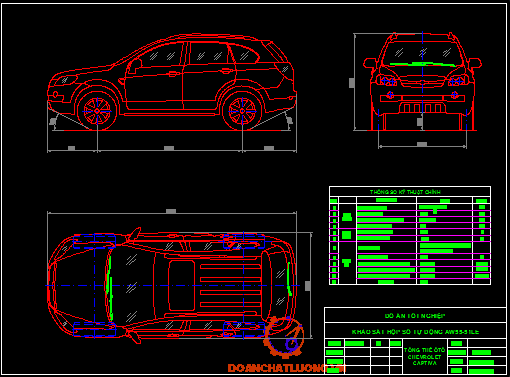510x377 pixels.
Task: Click the front grille emblem on the centerline
Action: pyautogui.click(x=423, y=81)
